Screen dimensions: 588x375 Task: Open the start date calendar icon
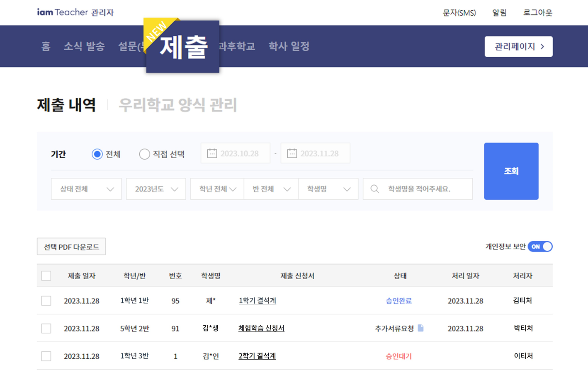(212, 153)
